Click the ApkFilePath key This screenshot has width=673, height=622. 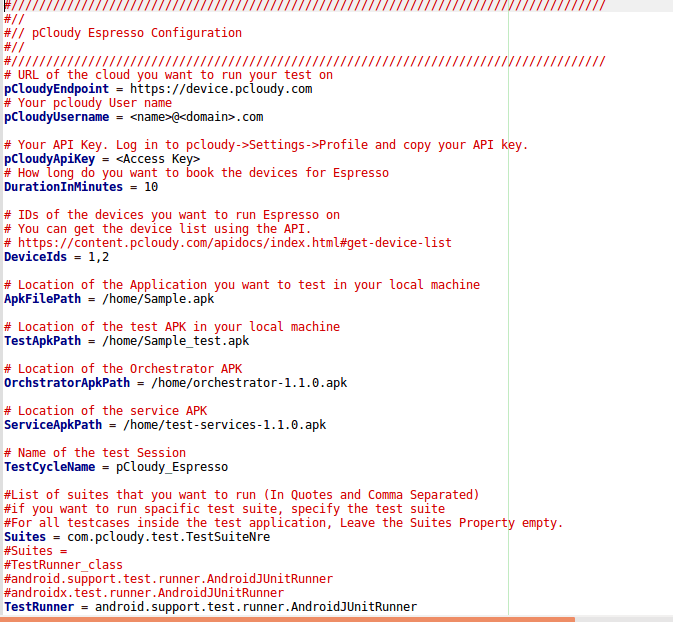click(x=42, y=299)
